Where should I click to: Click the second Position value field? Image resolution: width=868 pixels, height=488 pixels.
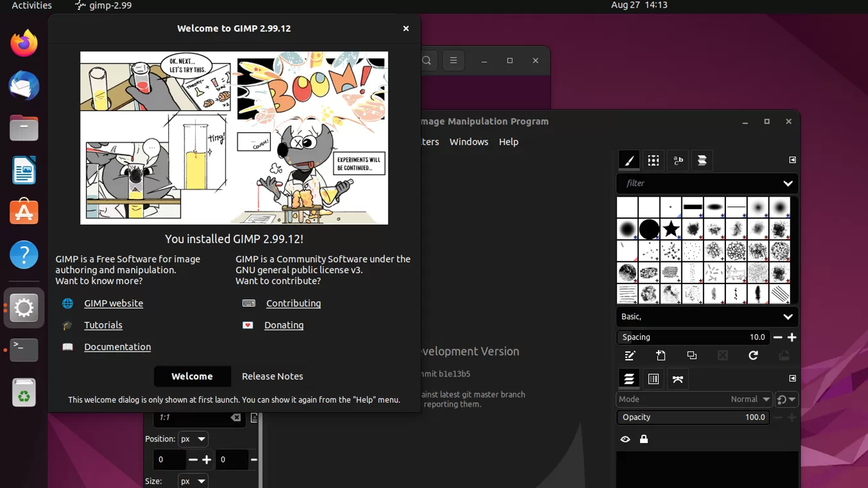tap(232, 460)
